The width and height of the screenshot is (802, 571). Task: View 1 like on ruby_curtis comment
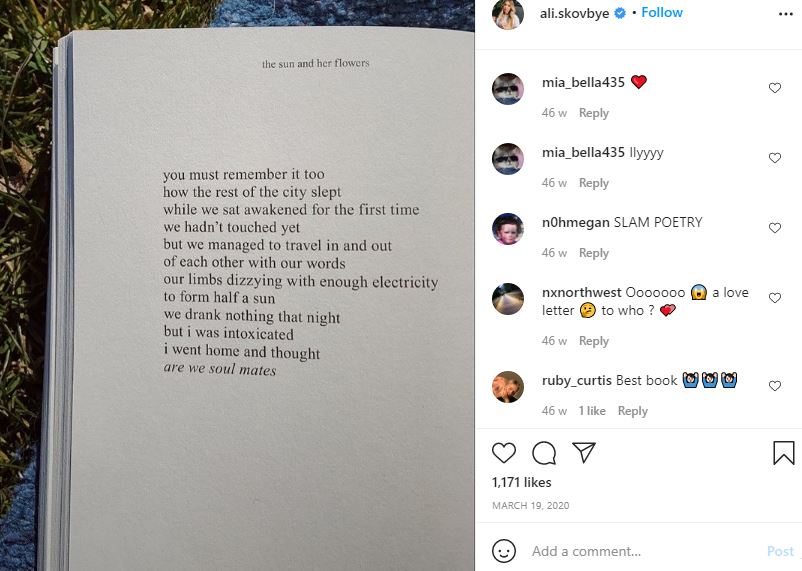(x=592, y=411)
